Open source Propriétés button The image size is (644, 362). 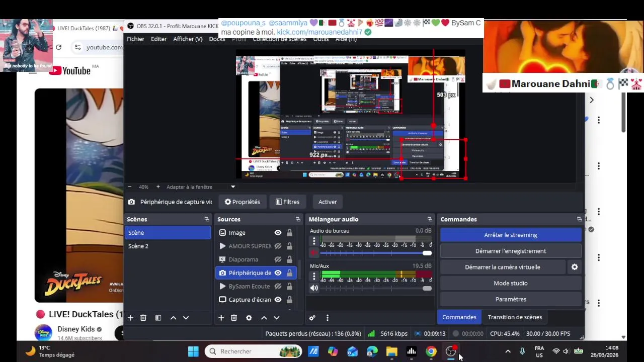(x=243, y=202)
